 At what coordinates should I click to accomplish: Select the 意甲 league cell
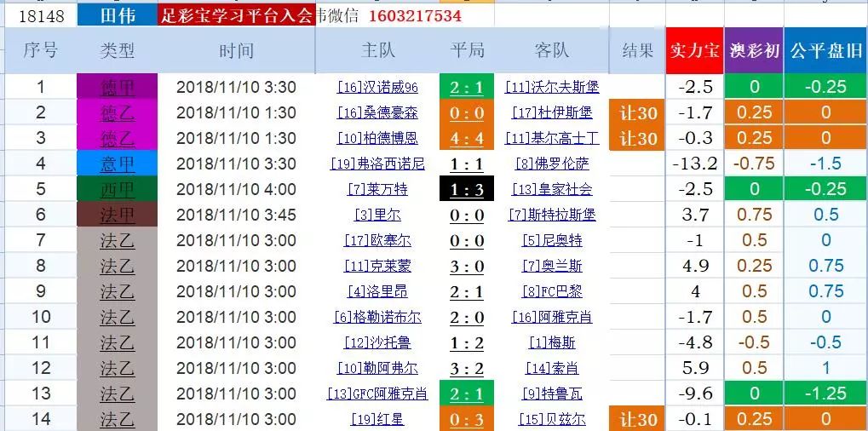click(x=117, y=164)
